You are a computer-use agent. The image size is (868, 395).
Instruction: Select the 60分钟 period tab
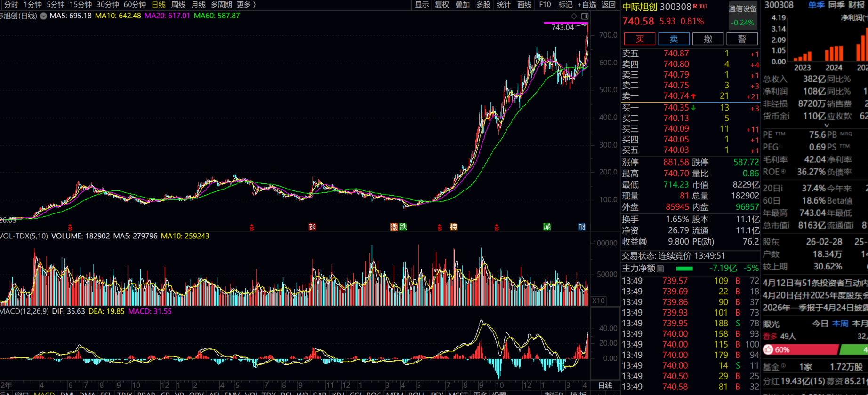(x=135, y=5)
